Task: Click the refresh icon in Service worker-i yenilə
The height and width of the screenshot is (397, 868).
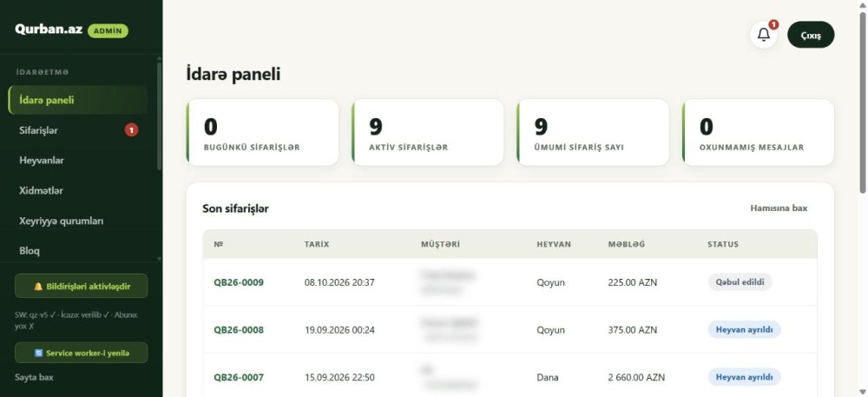Action: [39, 353]
